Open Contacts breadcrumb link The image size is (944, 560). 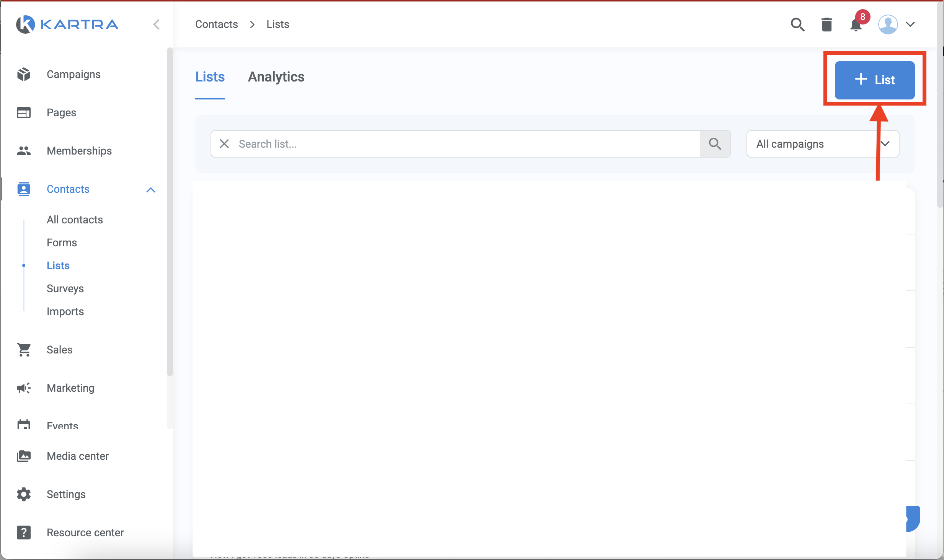pyautogui.click(x=216, y=24)
